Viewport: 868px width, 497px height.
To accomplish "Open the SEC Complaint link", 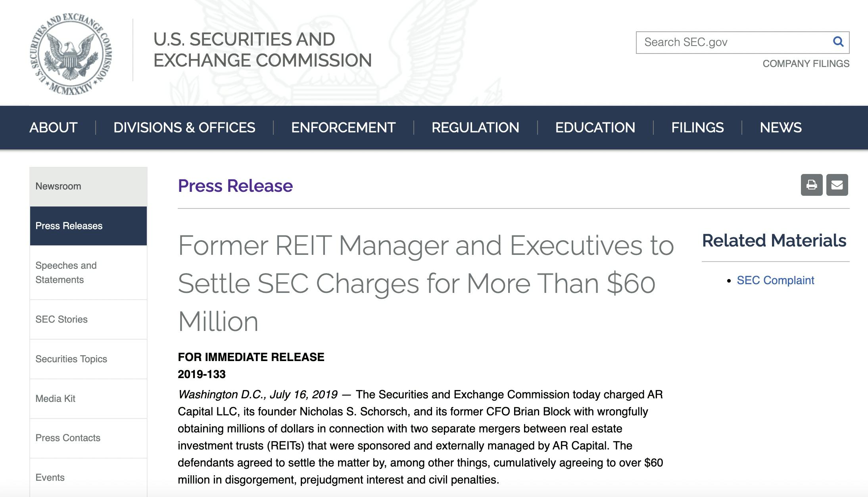I will click(x=775, y=281).
